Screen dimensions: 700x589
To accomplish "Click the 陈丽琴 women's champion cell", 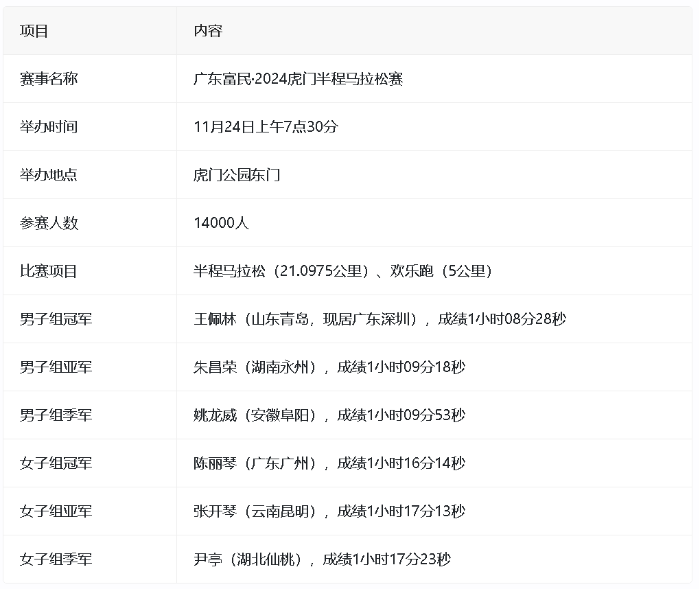I will click(x=329, y=463).
